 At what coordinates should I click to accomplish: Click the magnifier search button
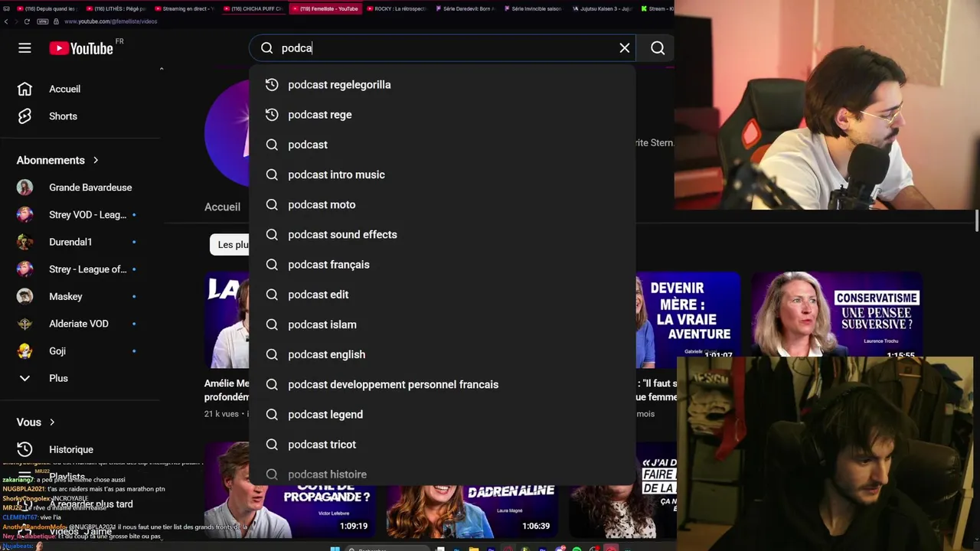[x=658, y=48]
